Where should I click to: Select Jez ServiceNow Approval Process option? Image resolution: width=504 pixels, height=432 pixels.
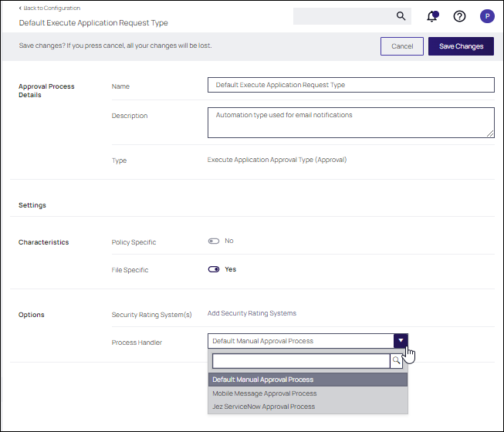coord(308,407)
